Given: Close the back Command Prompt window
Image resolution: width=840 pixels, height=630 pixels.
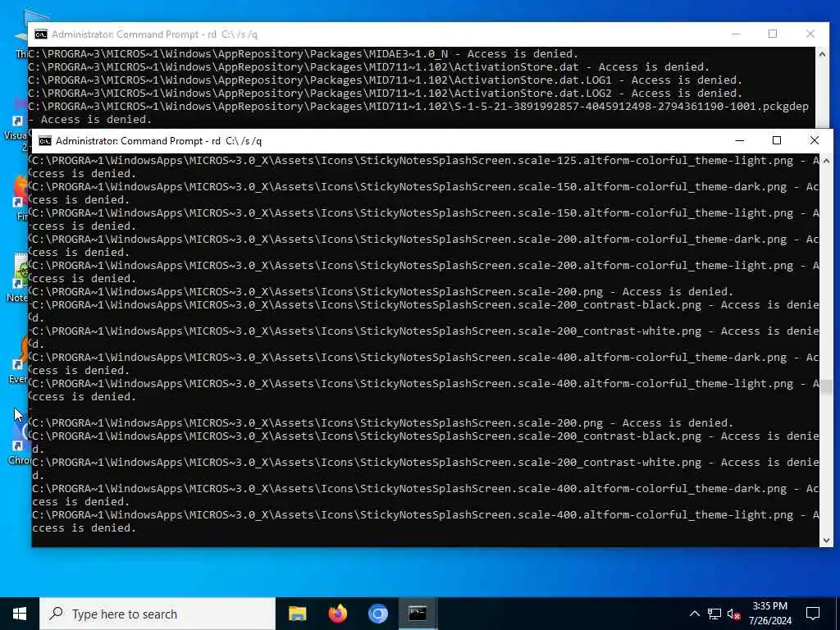Looking at the screenshot, I should 810,34.
